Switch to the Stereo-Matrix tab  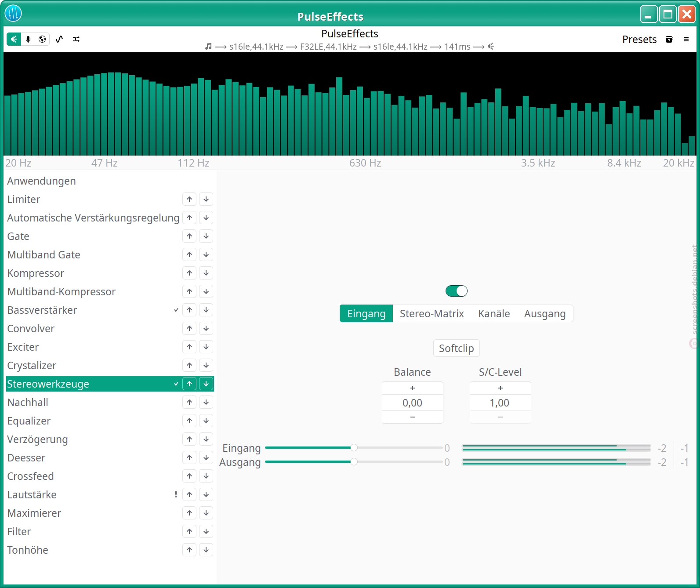(432, 313)
